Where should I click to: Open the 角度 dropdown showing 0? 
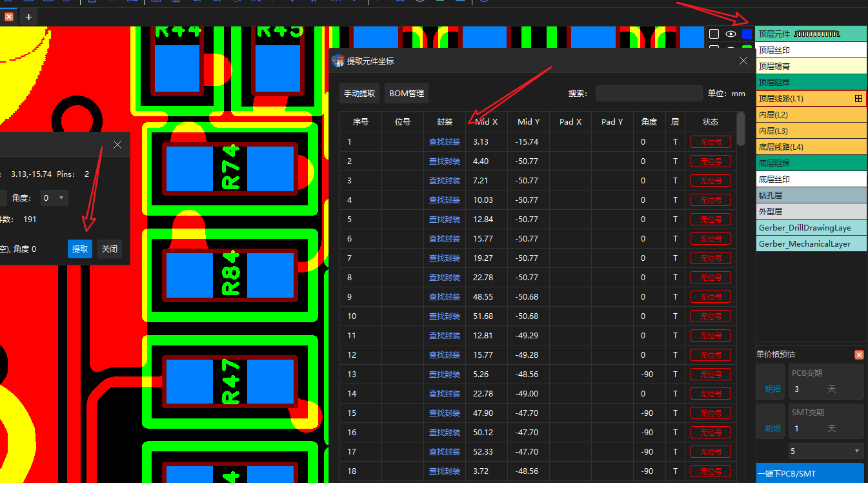54,198
